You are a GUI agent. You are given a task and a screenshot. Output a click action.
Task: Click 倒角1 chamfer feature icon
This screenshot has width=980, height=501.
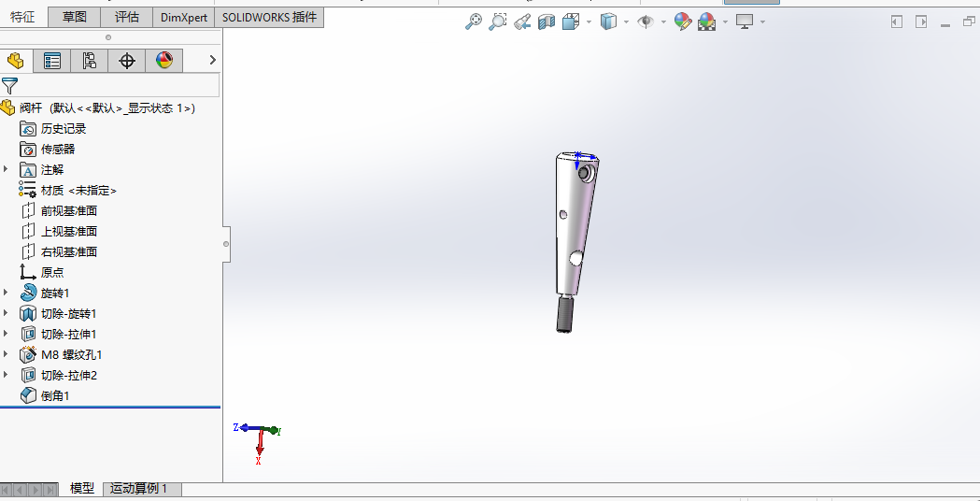(28, 396)
